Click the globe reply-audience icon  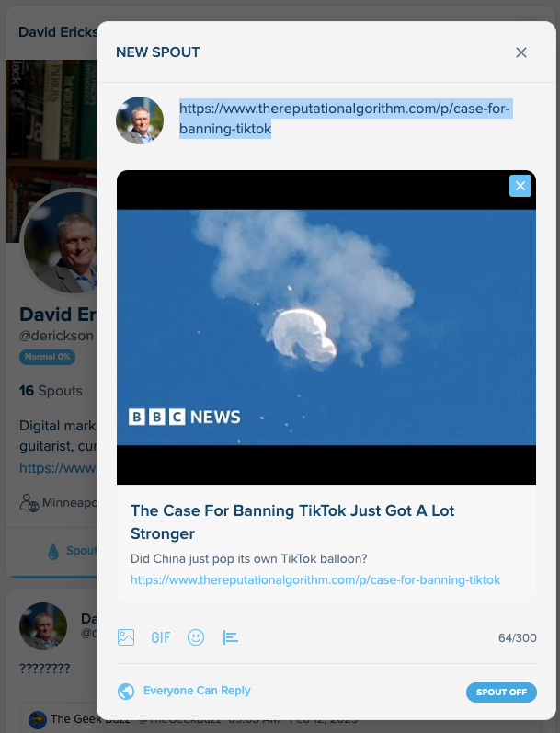tap(126, 692)
